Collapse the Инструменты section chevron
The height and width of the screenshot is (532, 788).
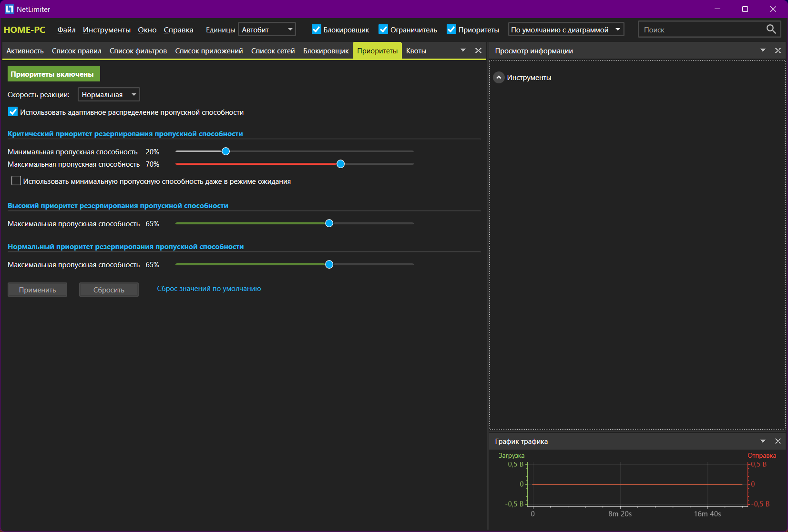pyautogui.click(x=499, y=77)
